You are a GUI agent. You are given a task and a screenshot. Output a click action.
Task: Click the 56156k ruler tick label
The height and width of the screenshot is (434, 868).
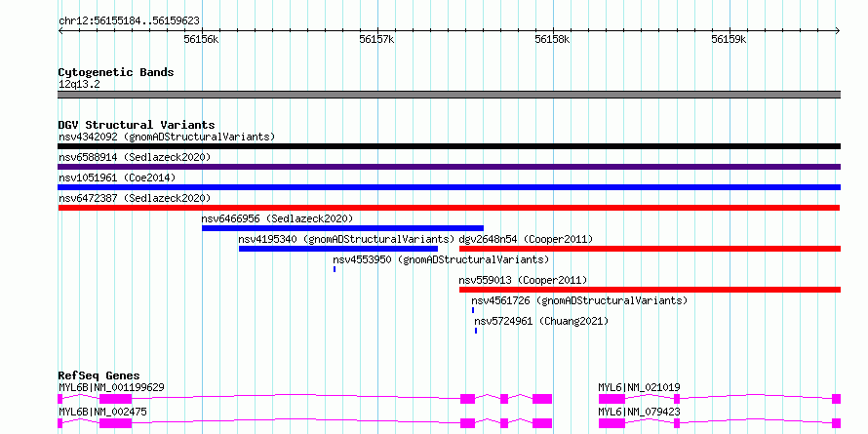point(202,39)
